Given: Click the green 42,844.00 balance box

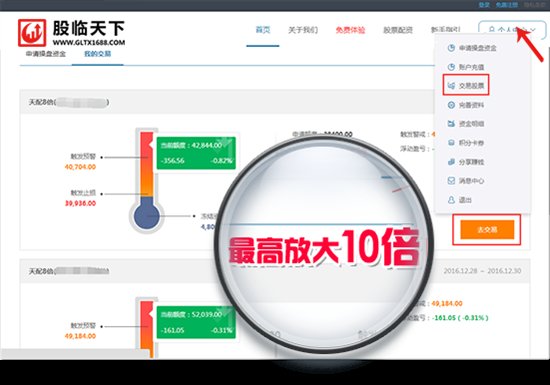Looking at the screenshot, I should tap(196, 153).
